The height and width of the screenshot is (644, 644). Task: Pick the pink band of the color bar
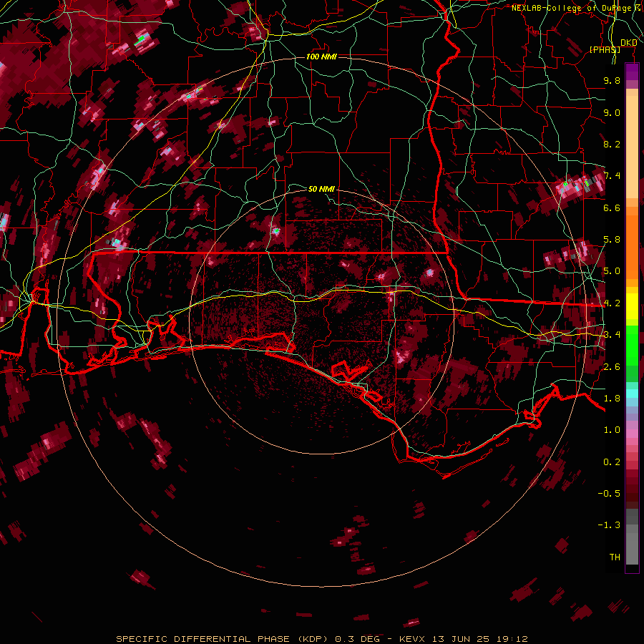[x=632, y=434]
